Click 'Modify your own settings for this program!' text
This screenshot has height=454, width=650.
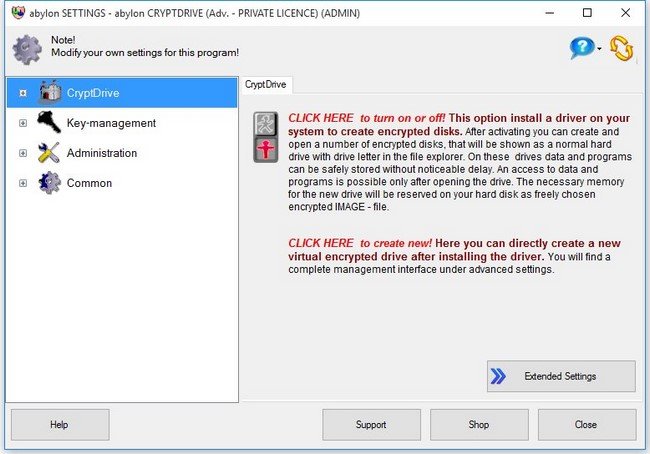(145, 53)
